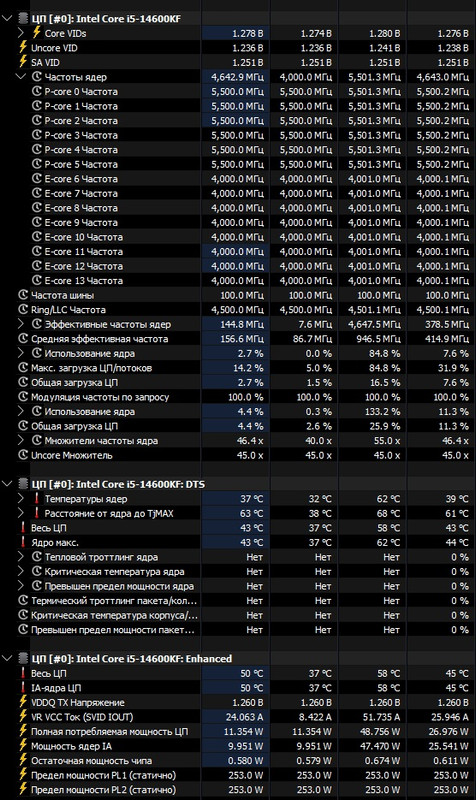476x800 pixels.
Task: Expand the Использование ядра row showing 4.4 %
Action: click(x=20, y=411)
